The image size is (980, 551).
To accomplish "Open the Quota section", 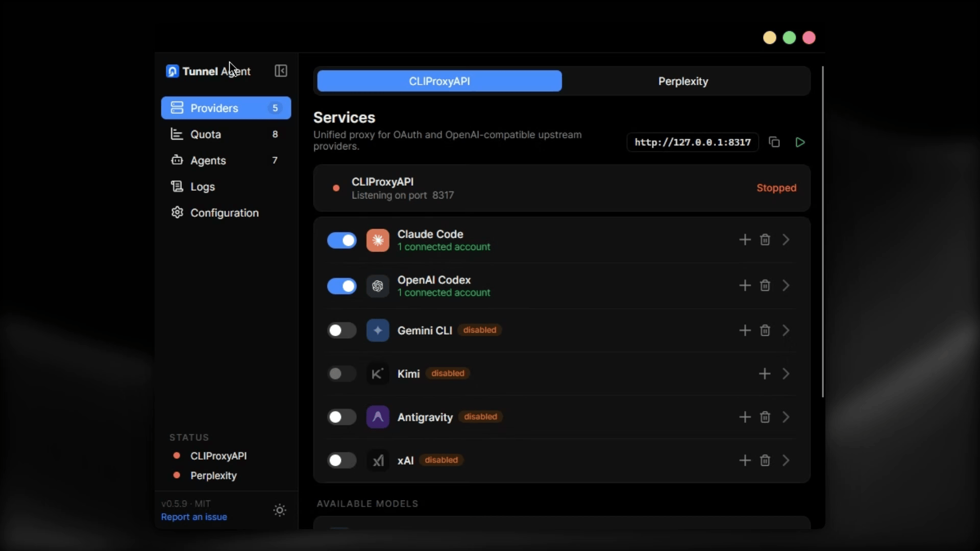I will pyautogui.click(x=226, y=134).
